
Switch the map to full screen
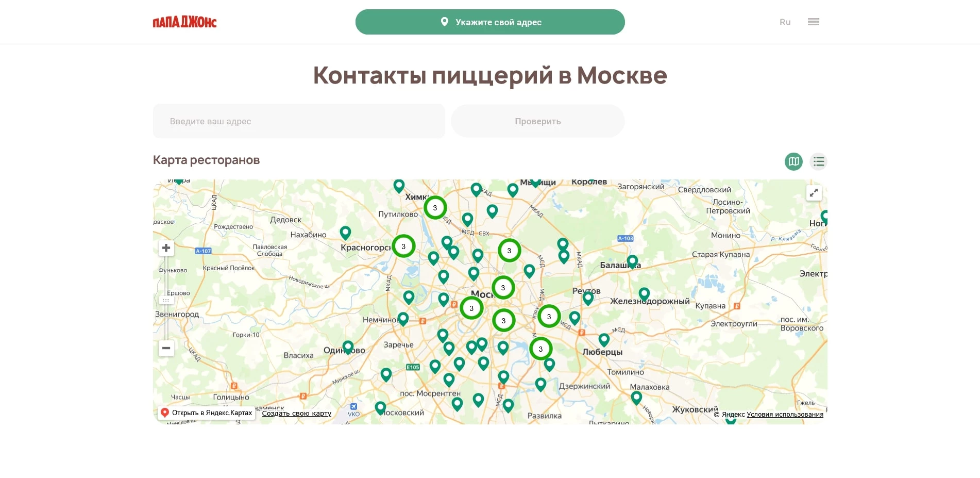pyautogui.click(x=814, y=192)
